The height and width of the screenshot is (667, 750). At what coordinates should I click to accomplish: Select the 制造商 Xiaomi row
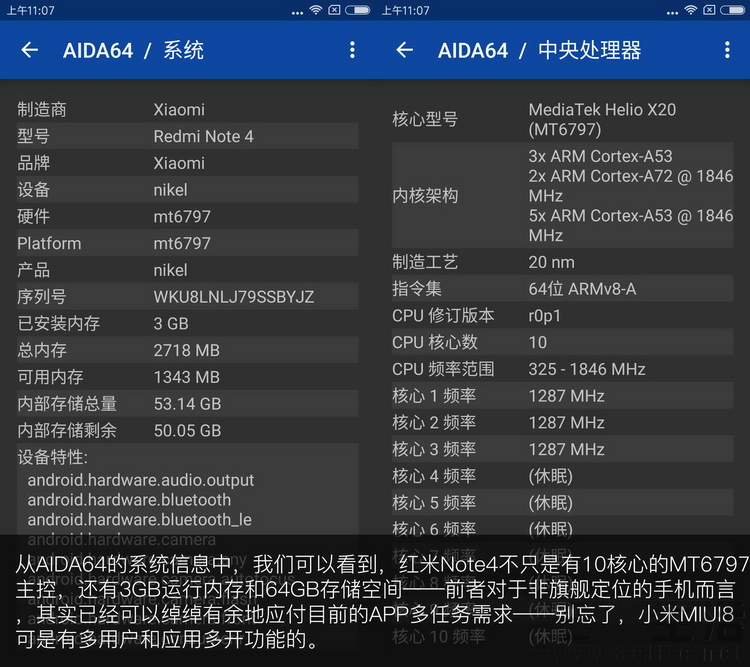pyautogui.click(x=188, y=110)
